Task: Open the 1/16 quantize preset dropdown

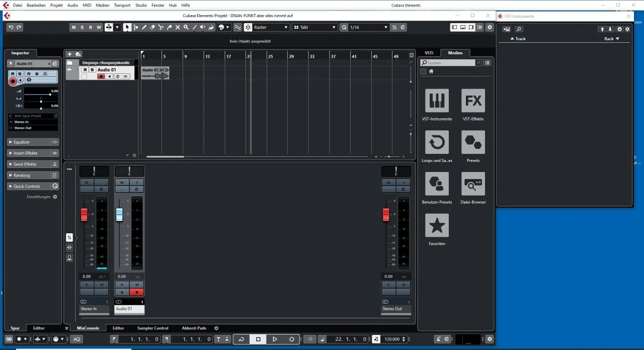Action: (384, 27)
